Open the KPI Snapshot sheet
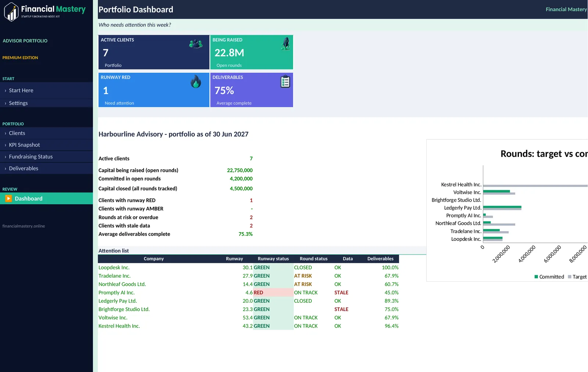The image size is (588, 372). click(x=46, y=145)
